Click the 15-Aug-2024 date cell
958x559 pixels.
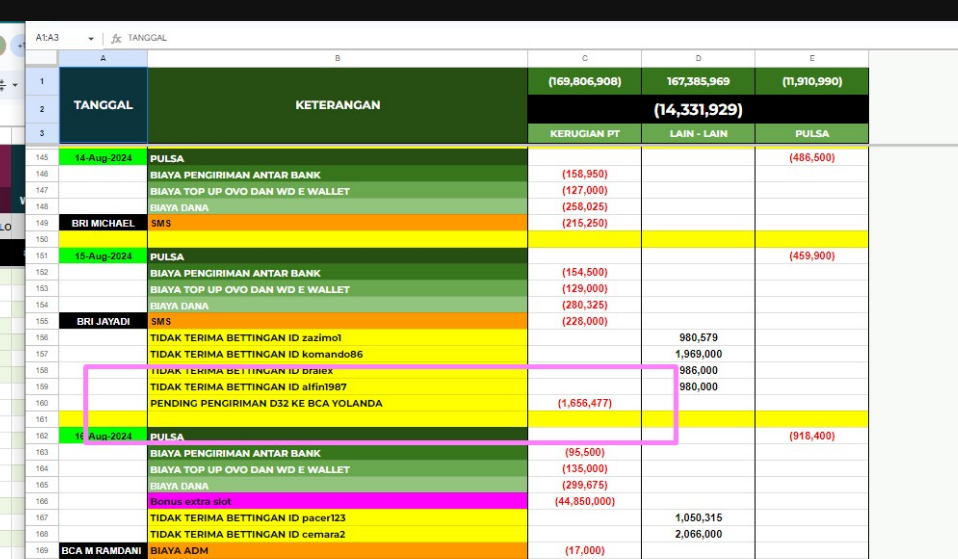103,256
